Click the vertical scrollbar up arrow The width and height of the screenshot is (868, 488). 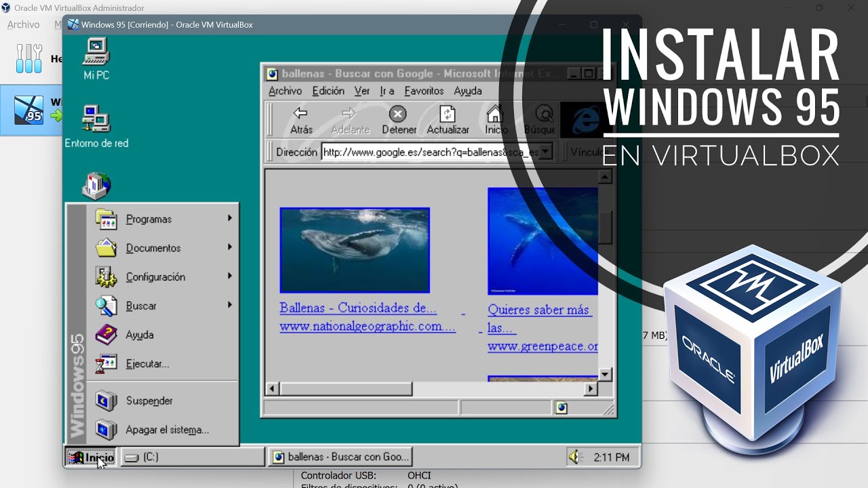click(x=606, y=176)
